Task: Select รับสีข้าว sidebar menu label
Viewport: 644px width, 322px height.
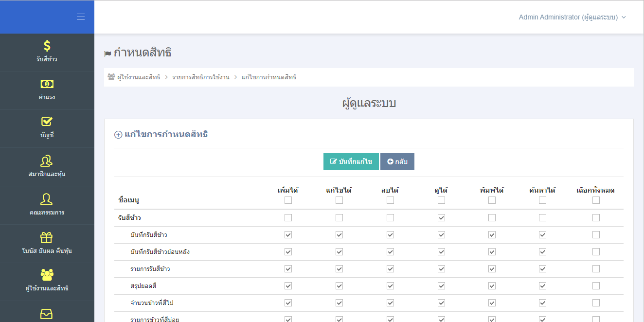Action: click(x=47, y=59)
